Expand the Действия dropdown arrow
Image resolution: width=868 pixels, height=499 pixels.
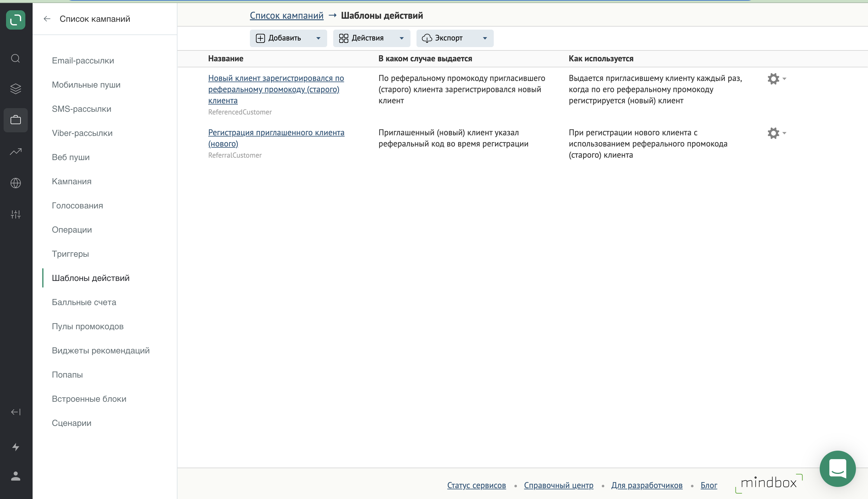[402, 38]
